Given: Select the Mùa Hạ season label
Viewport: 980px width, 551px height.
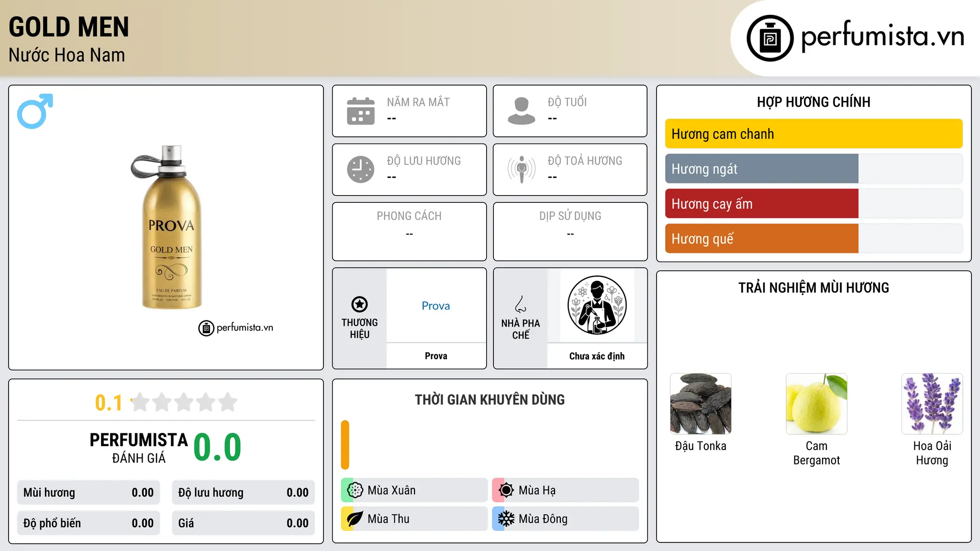Looking at the screenshot, I should 537,490.
